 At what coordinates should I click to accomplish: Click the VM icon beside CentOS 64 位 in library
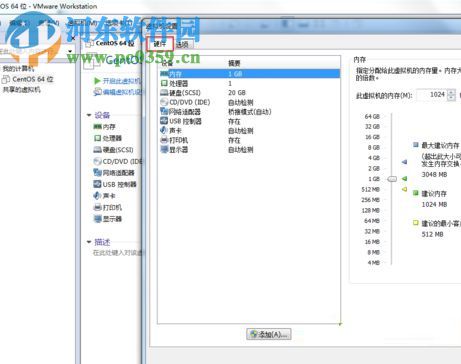[6, 79]
